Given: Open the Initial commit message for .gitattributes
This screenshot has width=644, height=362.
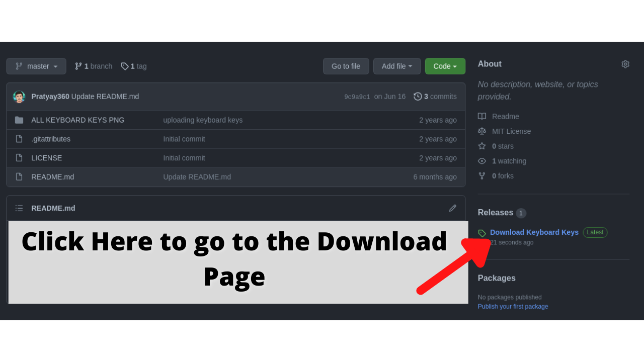Looking at the screenshot, I should (x=184, y=139).
